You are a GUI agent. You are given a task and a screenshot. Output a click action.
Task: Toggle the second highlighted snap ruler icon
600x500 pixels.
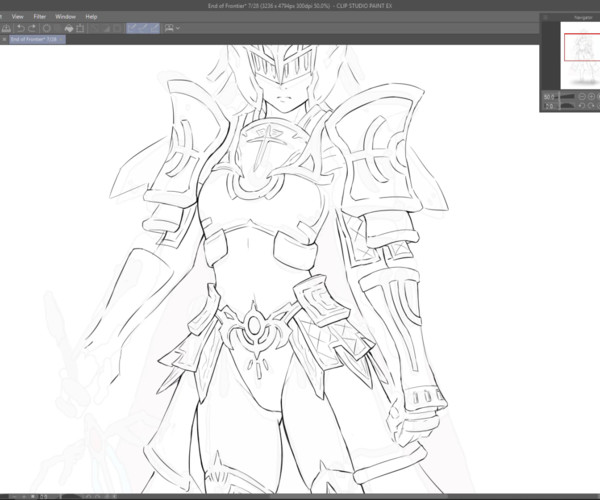click(x=143, y=28)
